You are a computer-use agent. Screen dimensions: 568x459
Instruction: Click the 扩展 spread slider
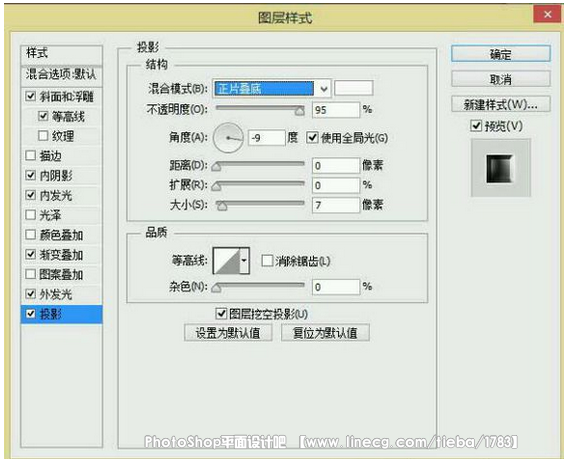click(x=260, y=185)
